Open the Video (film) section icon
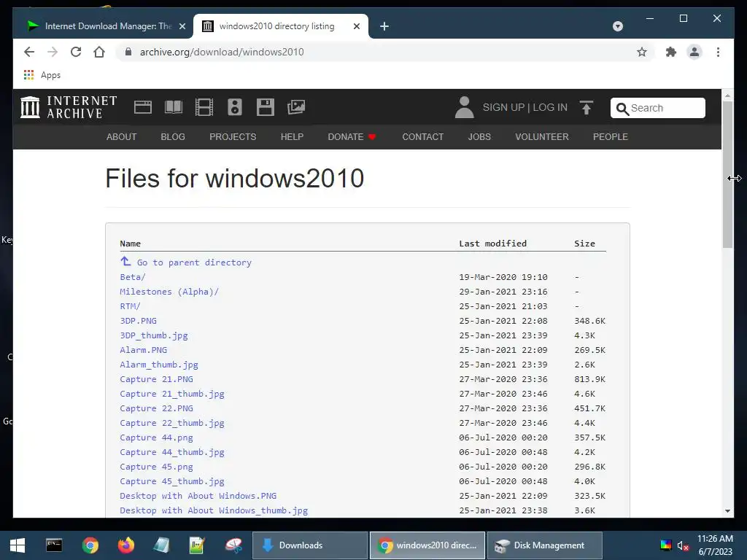The height and width of the screenshot is (560, 747). coord(204,107)
